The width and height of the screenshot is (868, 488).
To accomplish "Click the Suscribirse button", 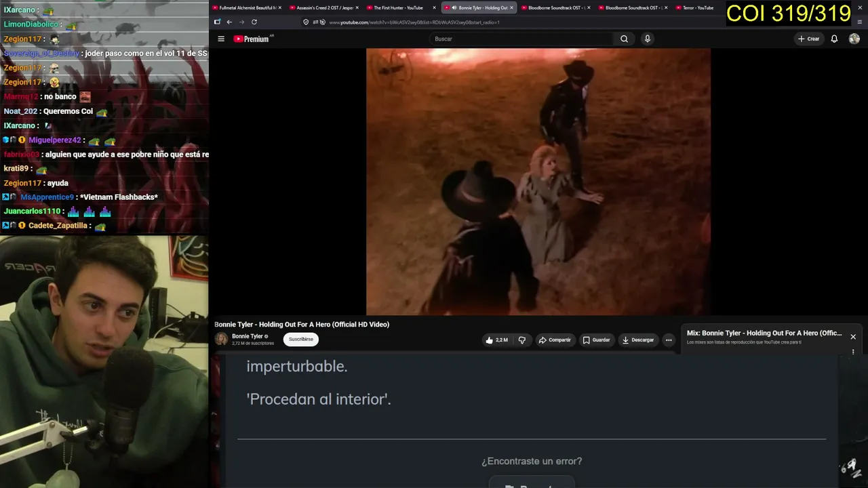I will click(301, 340).
